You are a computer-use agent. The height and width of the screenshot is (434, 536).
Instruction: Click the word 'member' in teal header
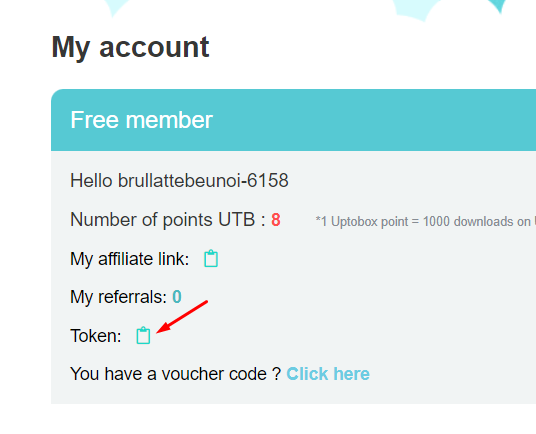[x=169, y=120]
